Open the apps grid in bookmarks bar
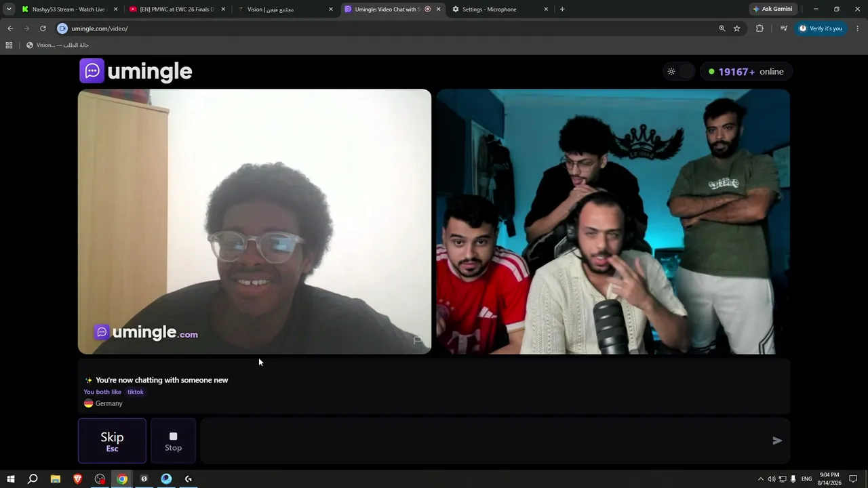The image size is (868, 488). click(x=9, y=45)
